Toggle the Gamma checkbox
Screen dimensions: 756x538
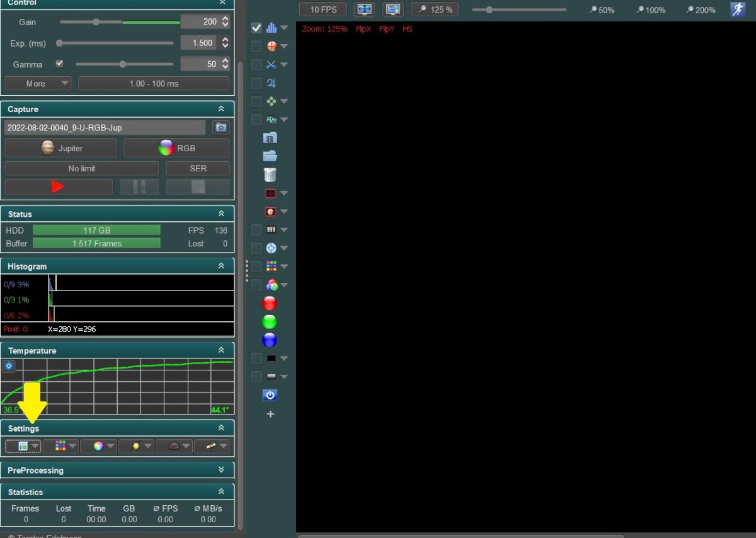(x=59, y=64)
